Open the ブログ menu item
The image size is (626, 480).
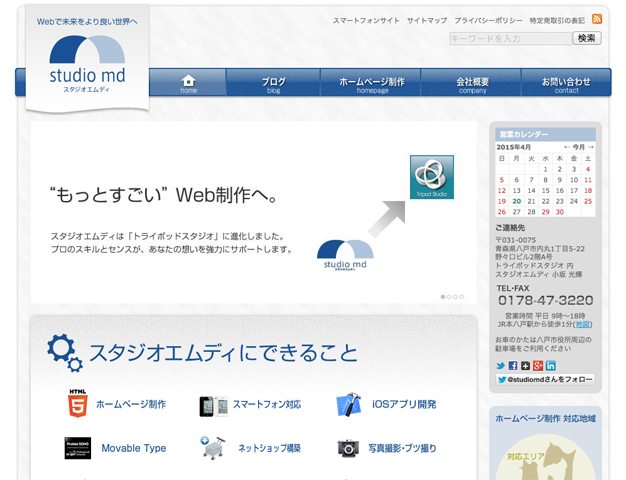(273, 83)
